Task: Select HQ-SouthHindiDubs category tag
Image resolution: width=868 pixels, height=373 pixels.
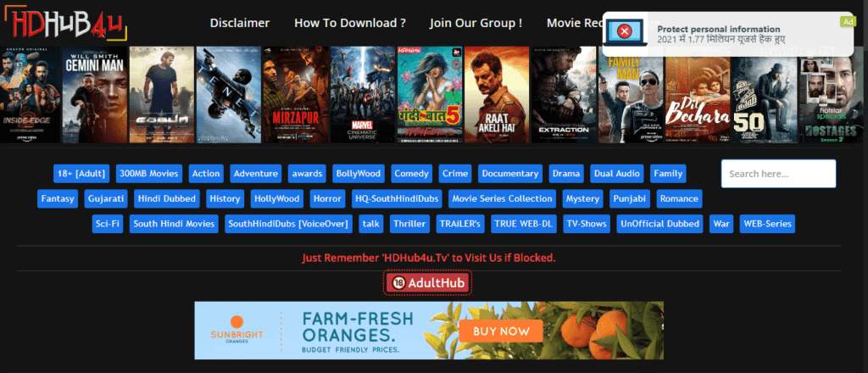Action: (x=397, y=198)
